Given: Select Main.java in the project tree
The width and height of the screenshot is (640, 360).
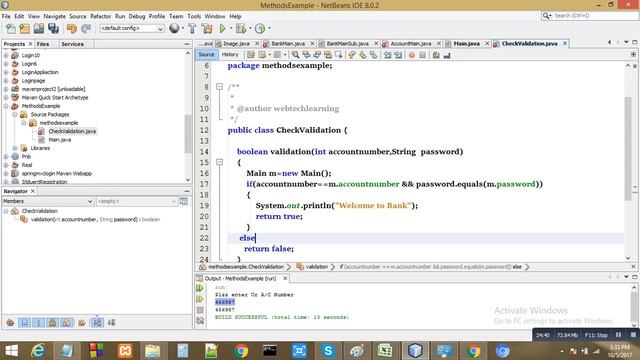Looking at the screenshot, I should pos(60,140).
